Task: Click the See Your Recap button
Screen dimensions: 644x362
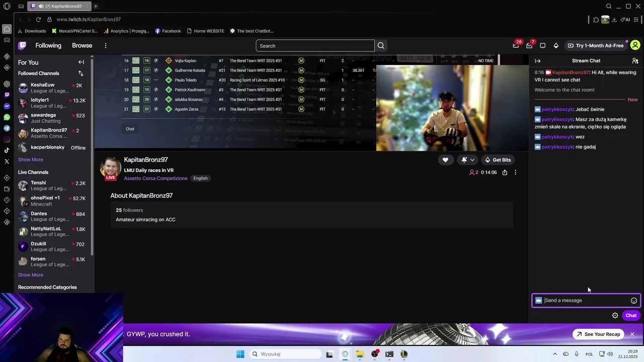Action: (x=598, y=334)
